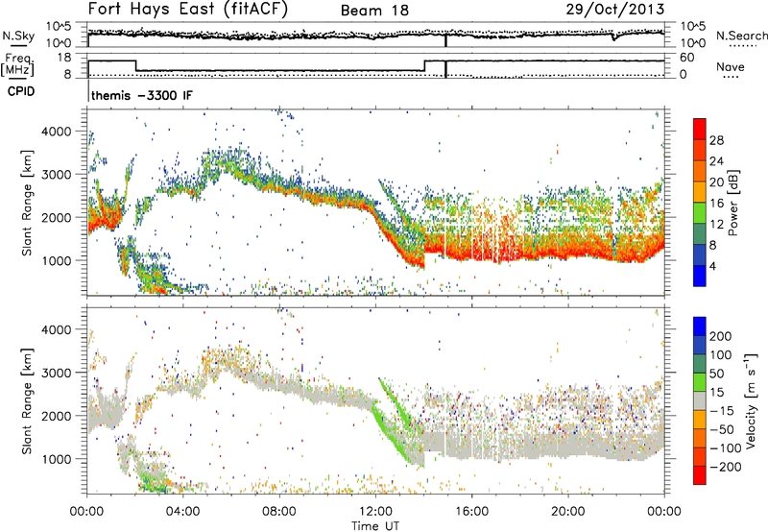768x532 pixels.
Task: Select the 'Velocity [m s-1]' colorbar title
Action: [x=750, y=400]
